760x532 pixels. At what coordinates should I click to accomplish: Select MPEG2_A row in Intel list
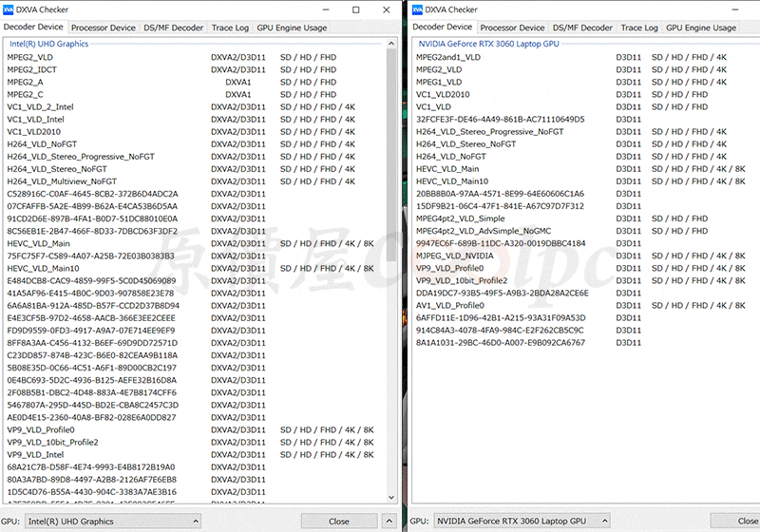(195, 82)
